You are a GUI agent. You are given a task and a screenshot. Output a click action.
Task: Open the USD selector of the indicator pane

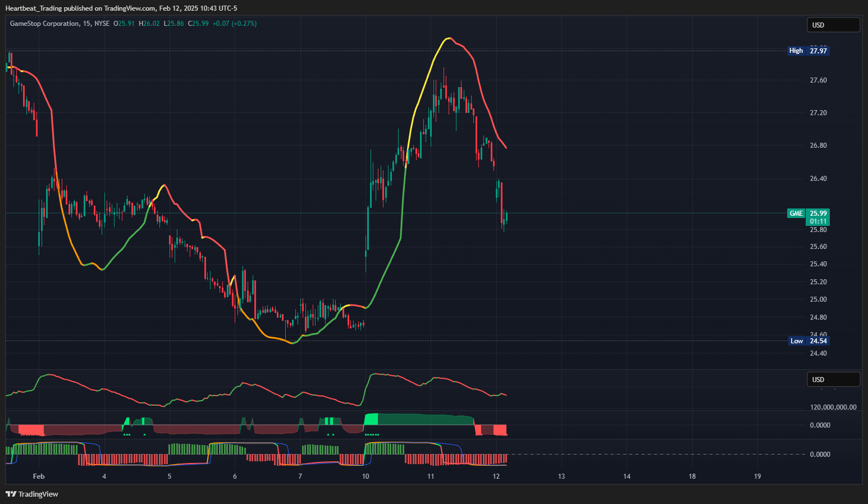pyautogui.click(x=833, y=379)
